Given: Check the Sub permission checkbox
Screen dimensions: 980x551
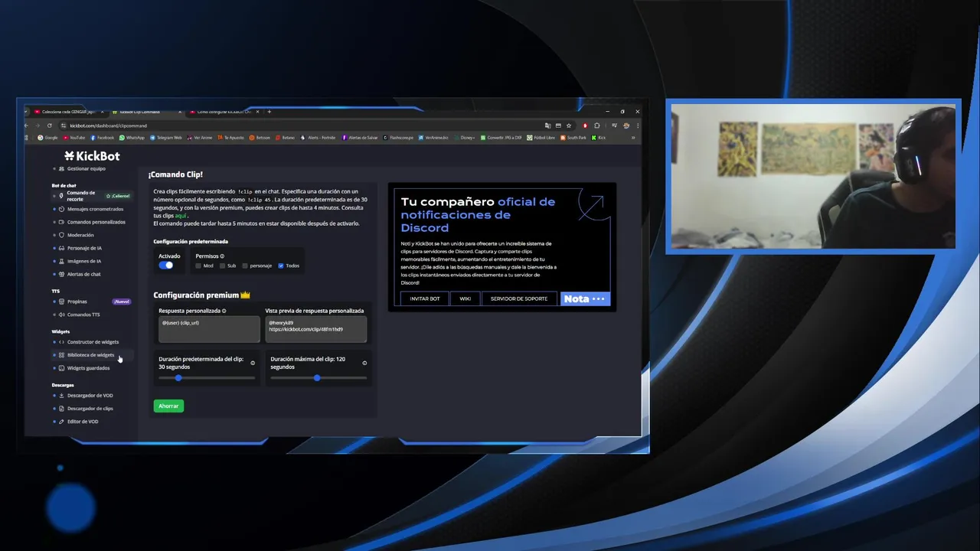Looking at the screenshot, I should coord(222,266).
